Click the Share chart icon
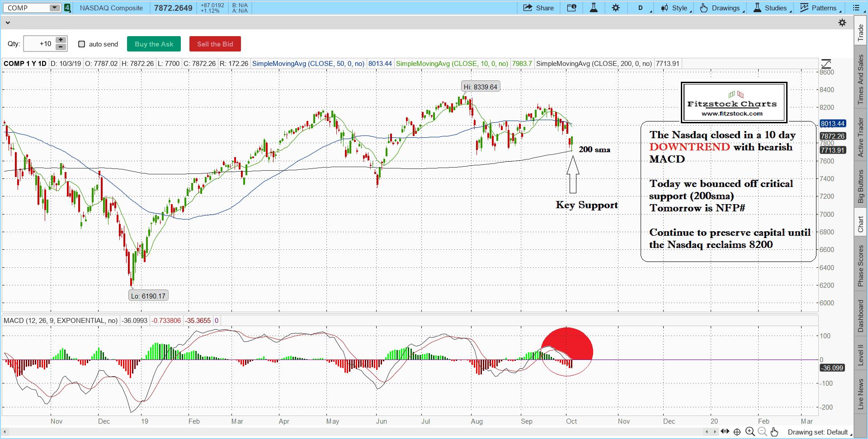 coord(538,8)
